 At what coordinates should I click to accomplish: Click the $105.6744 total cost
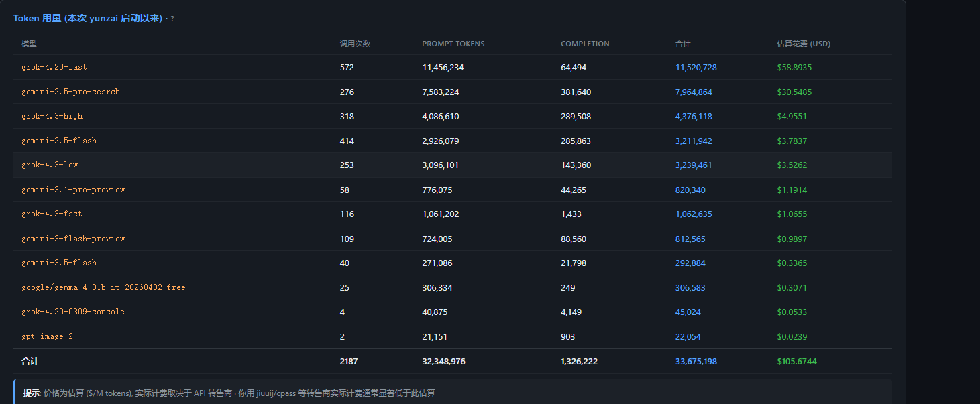pyautogui.click(x=797, y=361)
